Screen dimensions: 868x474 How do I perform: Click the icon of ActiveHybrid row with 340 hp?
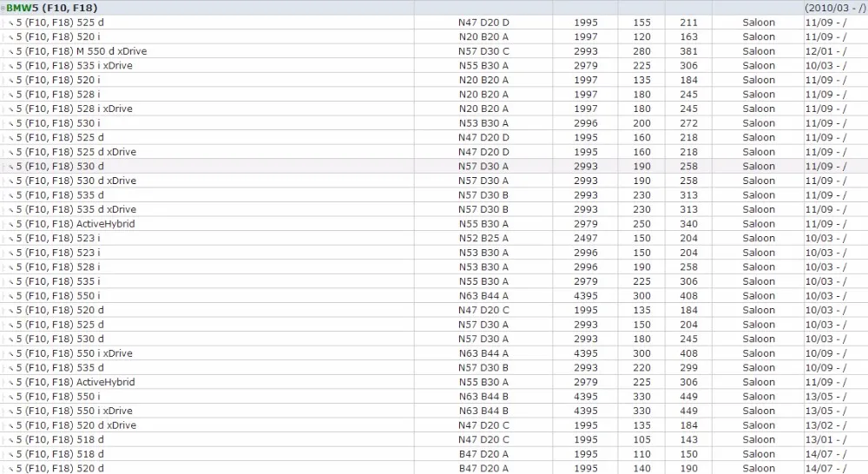point(10,224)
